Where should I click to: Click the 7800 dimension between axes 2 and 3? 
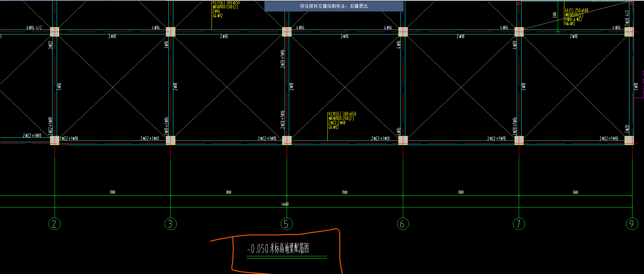(x=112, y=192)
